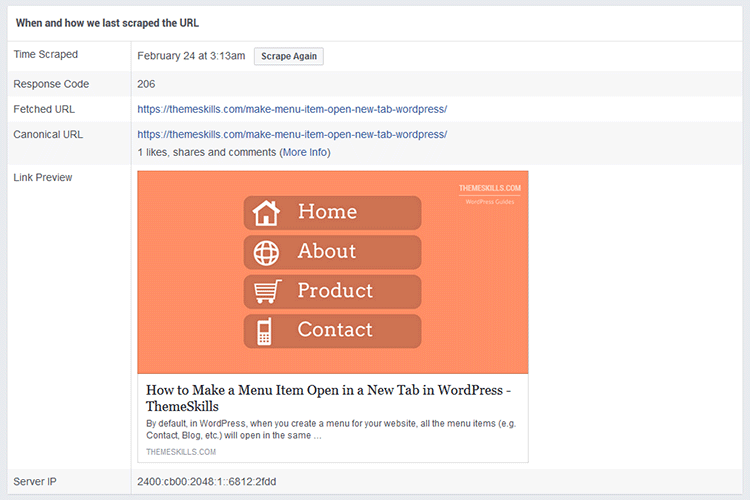Screen dimensions: 750x500
Task: Click the 'When and how we last scraped' header
Action: click(107, 23)
